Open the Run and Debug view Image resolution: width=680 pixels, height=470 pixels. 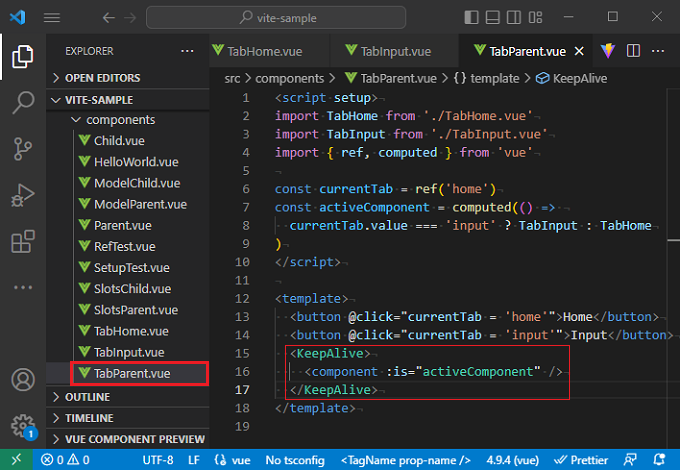[23, 196]
